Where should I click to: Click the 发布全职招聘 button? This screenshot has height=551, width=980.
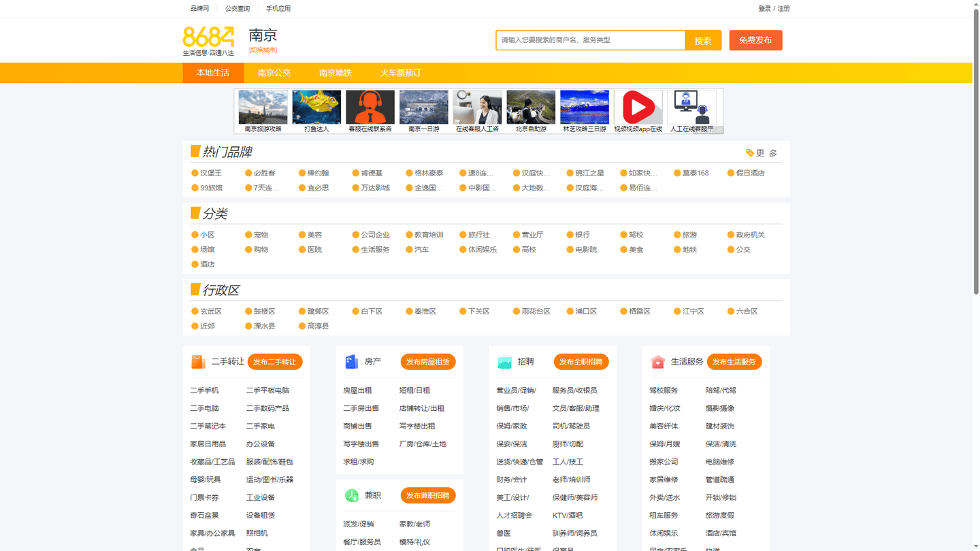(x=581, y=362)
